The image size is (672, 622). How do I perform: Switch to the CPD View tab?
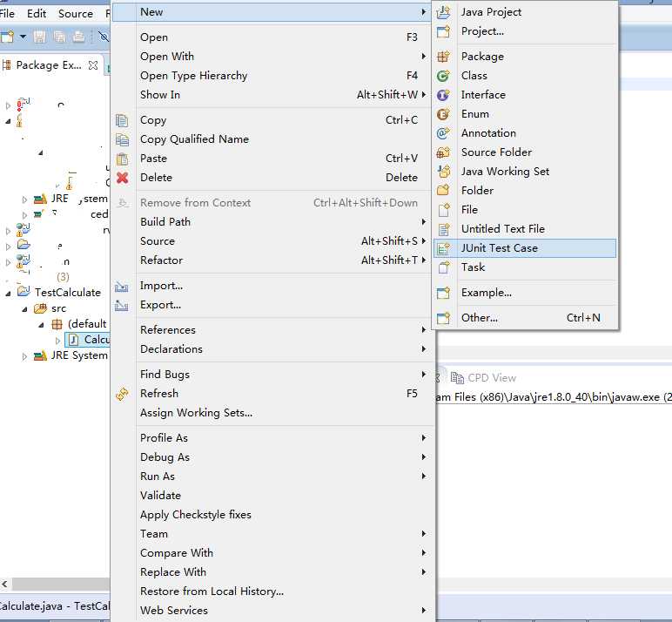pos(483,378)
